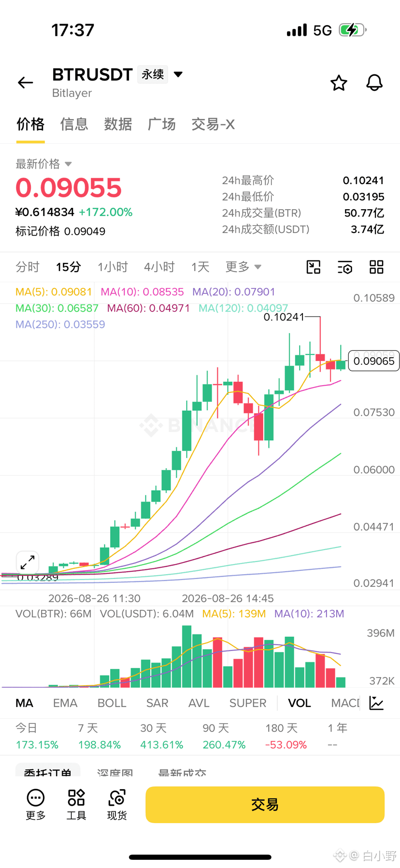Tap 标记价格 0.09049 mark price

[60, 231]
